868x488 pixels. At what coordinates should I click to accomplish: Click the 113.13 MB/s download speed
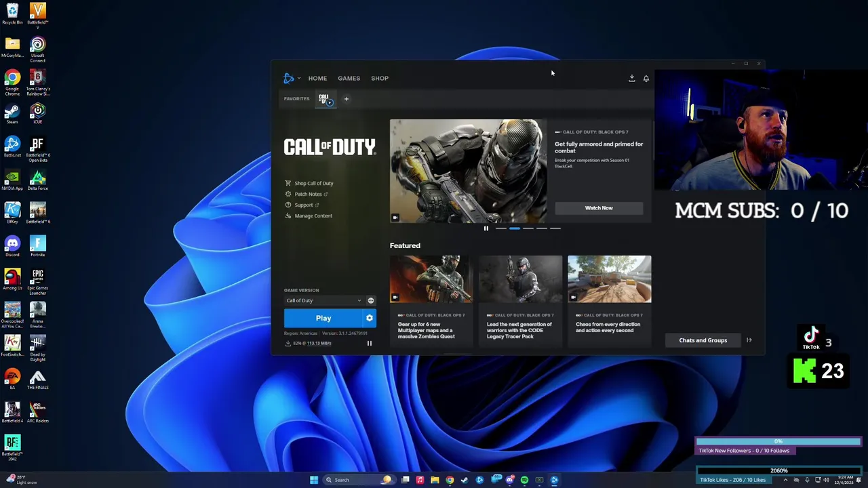click(319, 343)
